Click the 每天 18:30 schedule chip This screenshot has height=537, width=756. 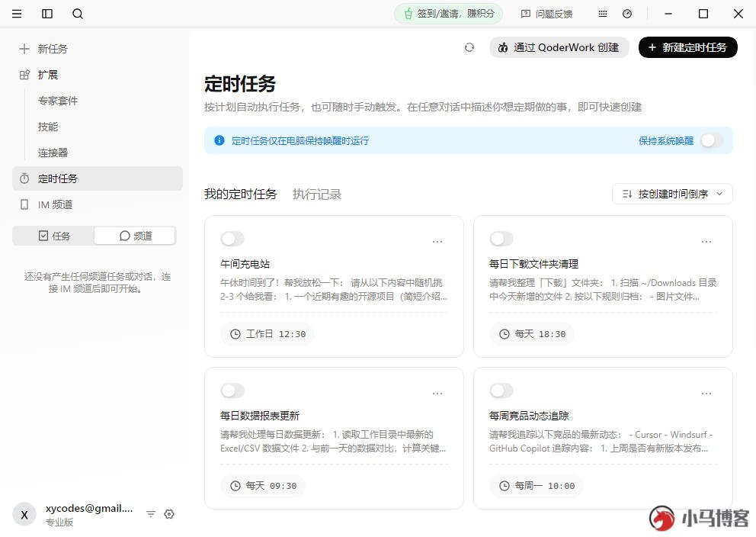point(532,334)
